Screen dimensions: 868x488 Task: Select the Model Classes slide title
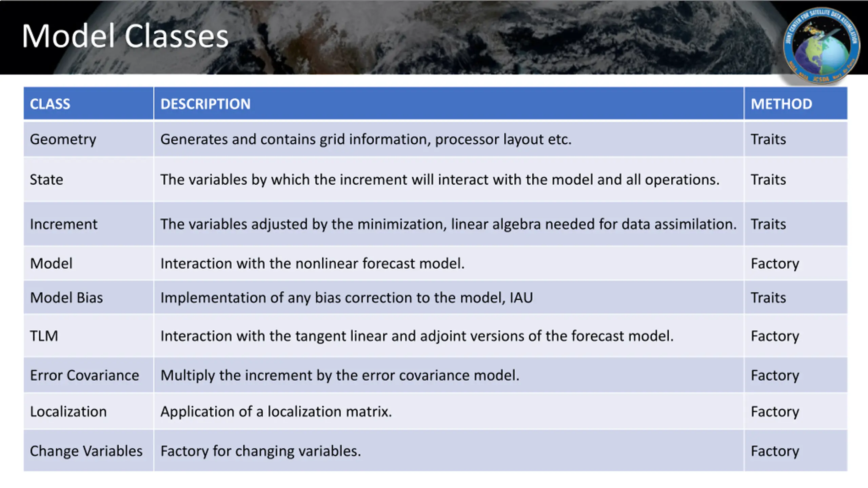(x=125, y=36)
